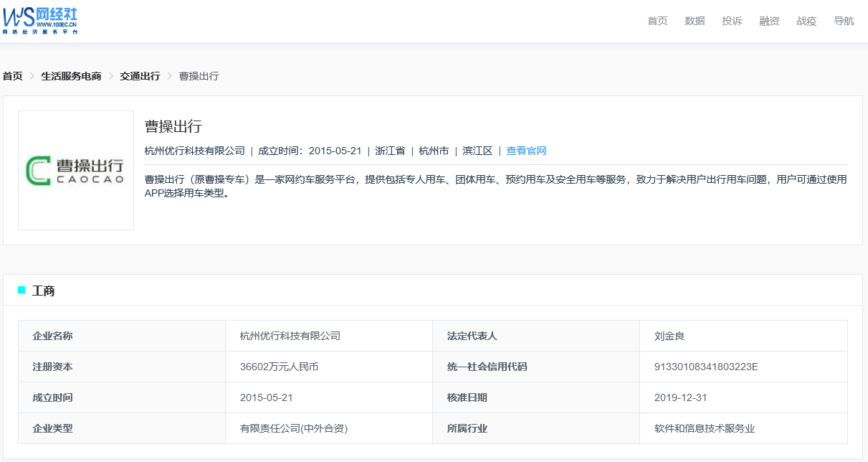Click the 曹操出行 company title heading
868x462 pixels.
click(x=173, y=127)
